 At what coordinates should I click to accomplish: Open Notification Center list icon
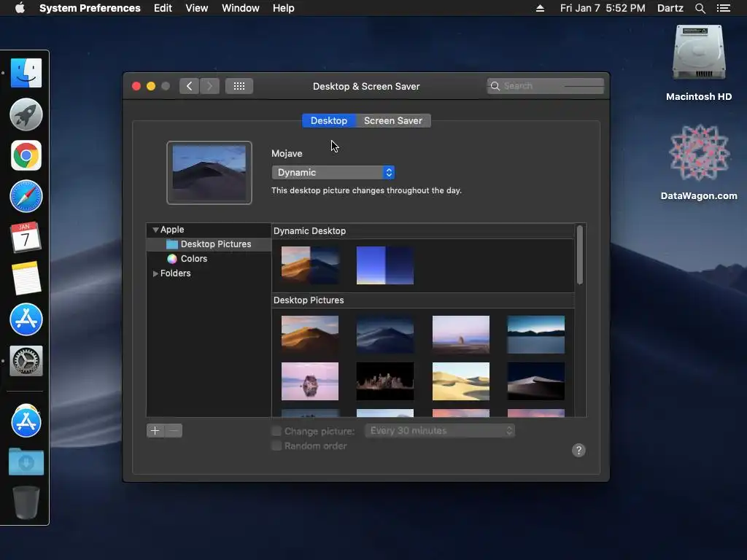coord(723,8)
